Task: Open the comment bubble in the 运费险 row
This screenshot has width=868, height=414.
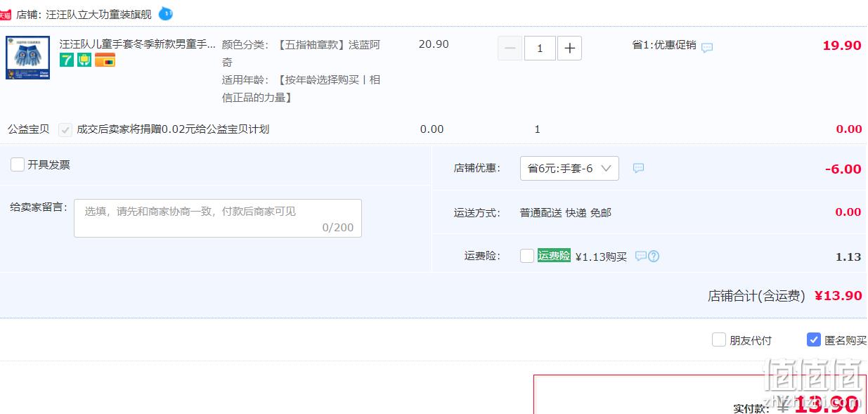Action: coord(640,256)
